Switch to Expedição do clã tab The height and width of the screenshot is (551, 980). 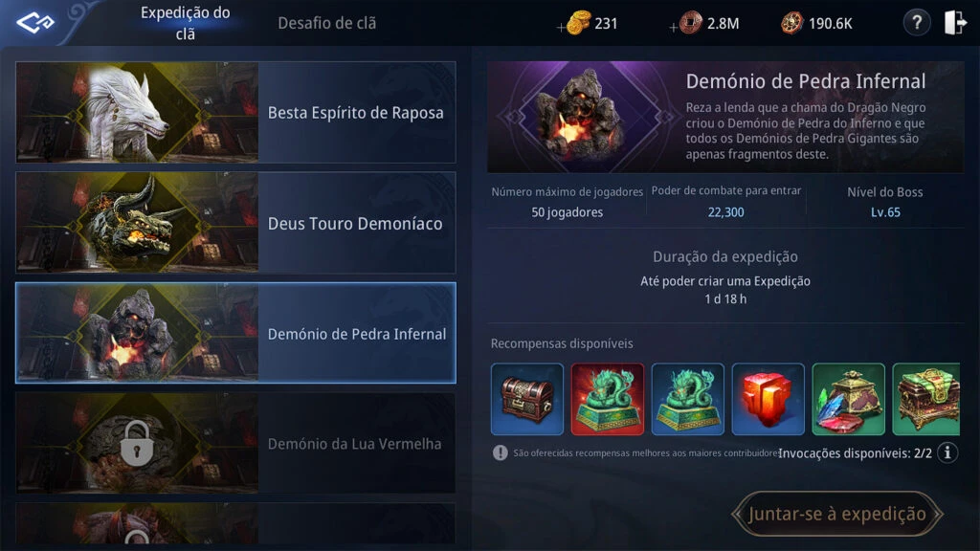[185, 23]
